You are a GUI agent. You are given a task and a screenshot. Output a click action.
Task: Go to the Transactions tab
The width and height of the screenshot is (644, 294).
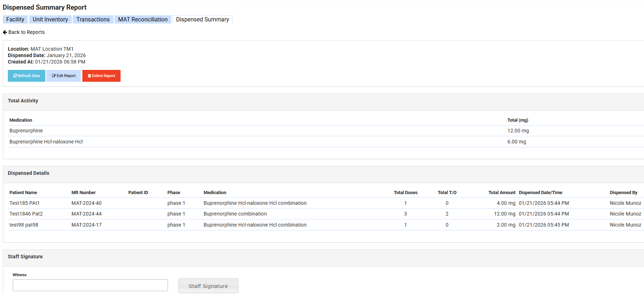click(x=93, y=20)
